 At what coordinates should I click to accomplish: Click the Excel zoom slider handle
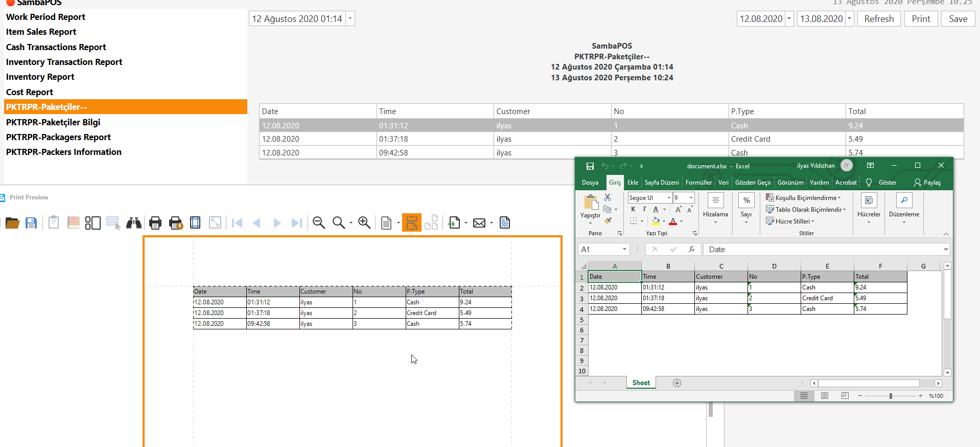click(891, 396)
